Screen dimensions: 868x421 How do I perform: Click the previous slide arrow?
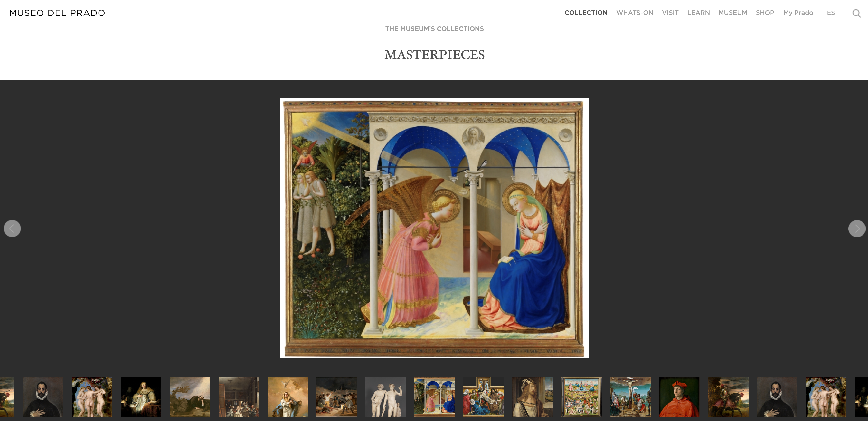[x=12, y=228]
